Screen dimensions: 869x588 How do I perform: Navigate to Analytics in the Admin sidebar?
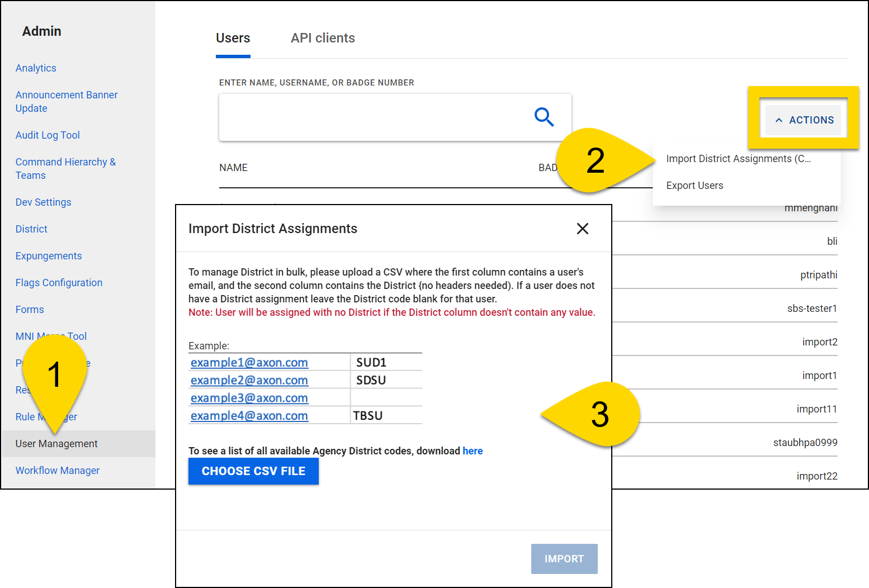(x=36, y=68)
